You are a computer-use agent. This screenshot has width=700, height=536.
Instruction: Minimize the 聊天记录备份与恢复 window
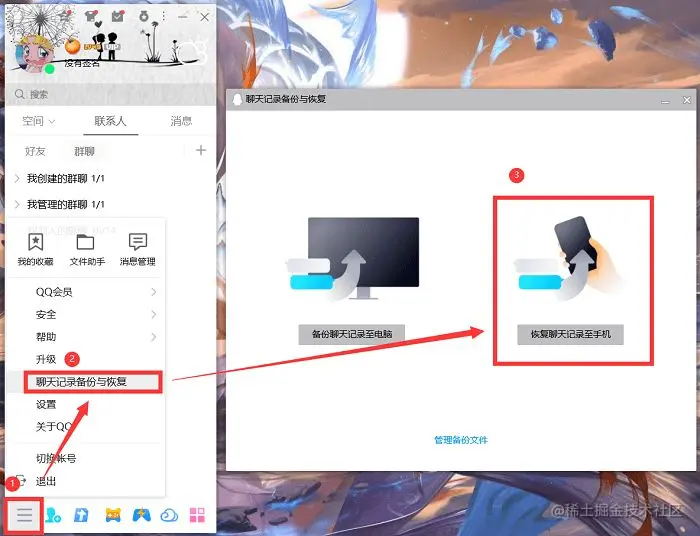point(665,101)
